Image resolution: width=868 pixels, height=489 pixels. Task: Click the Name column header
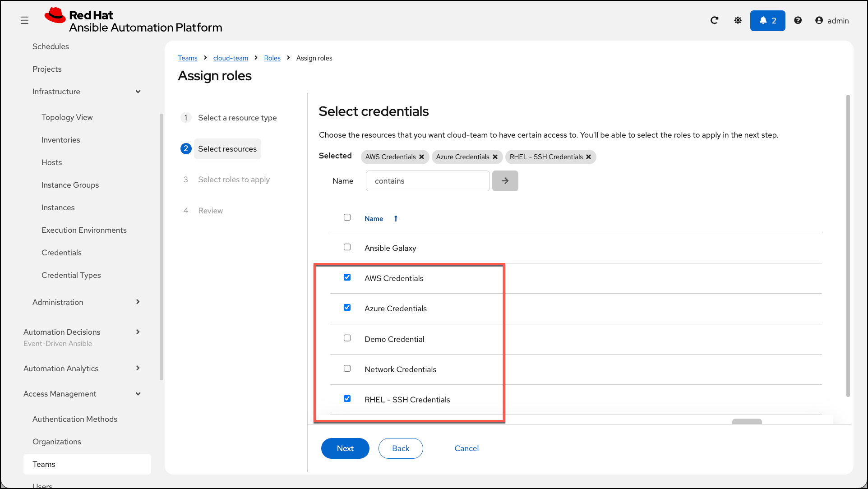[374, 219]
